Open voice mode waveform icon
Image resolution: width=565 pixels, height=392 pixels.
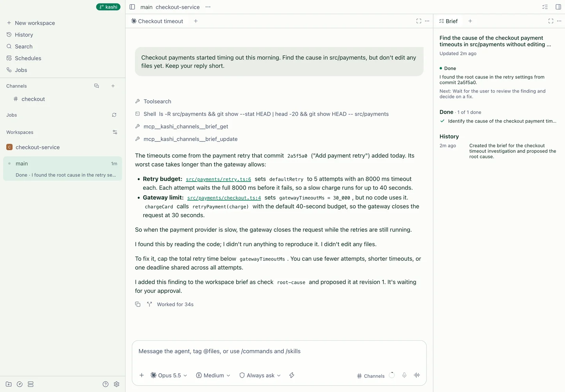pyautogui.click(x=417, y=375)
